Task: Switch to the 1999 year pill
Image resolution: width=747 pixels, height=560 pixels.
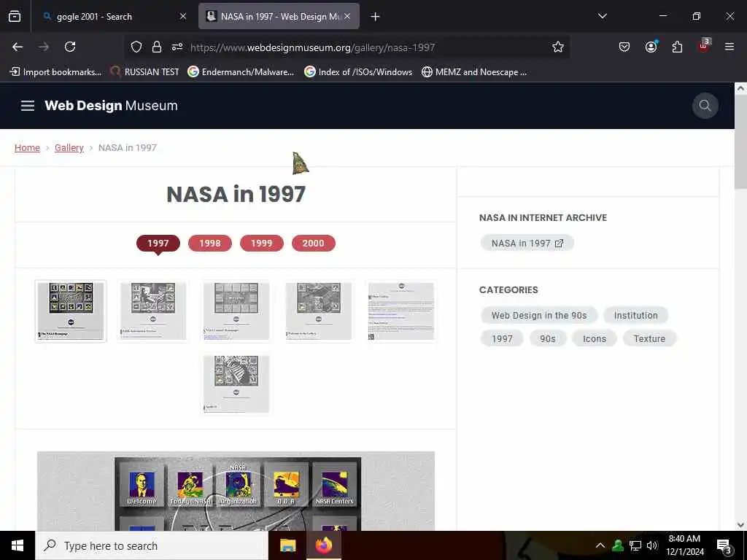Action: pyautogui.click(x=262, y=244)
